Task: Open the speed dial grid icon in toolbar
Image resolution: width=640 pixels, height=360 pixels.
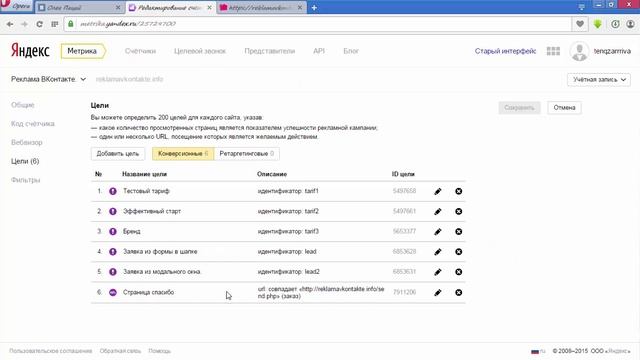Action: click(x=55, y=24)
